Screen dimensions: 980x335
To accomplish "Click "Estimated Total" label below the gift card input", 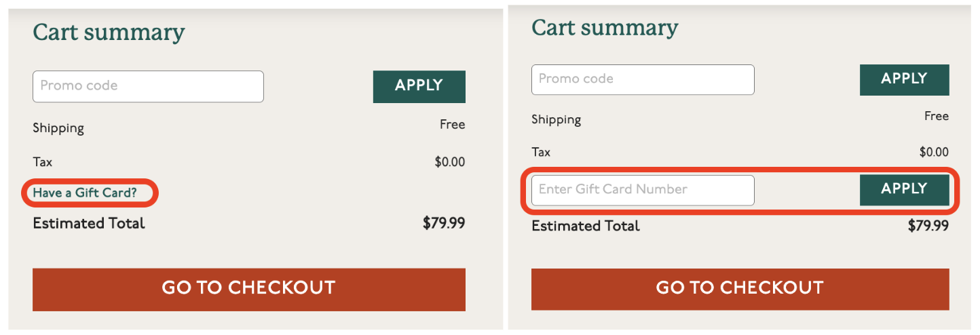I will pyautogui.click(x=585, y=226).
